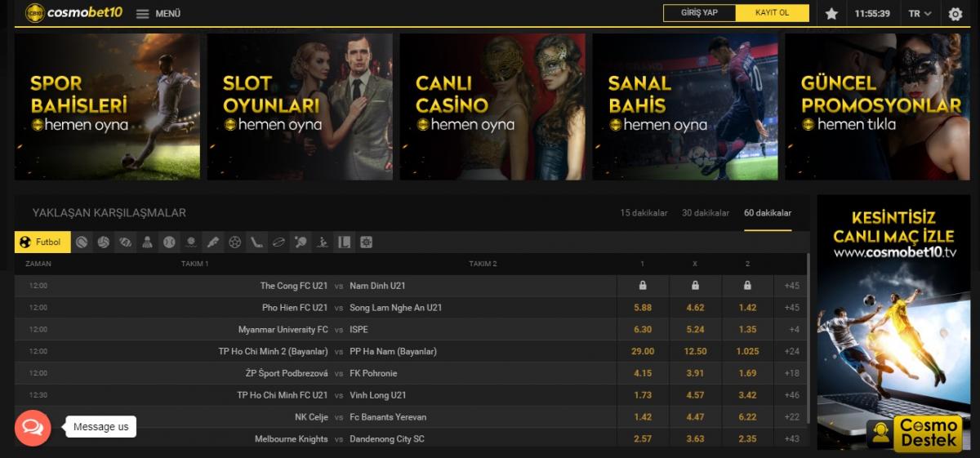Select the rugby ball icon
This screenshot has width=980, height=458.
pyautogui.click(x=278, y=242)
